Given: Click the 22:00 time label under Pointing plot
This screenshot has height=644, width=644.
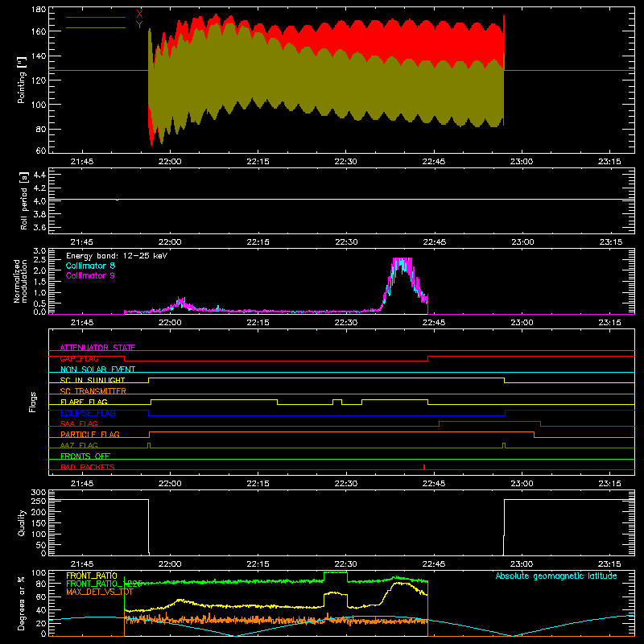Looking at the screenshot, I should tap(170, 162).
